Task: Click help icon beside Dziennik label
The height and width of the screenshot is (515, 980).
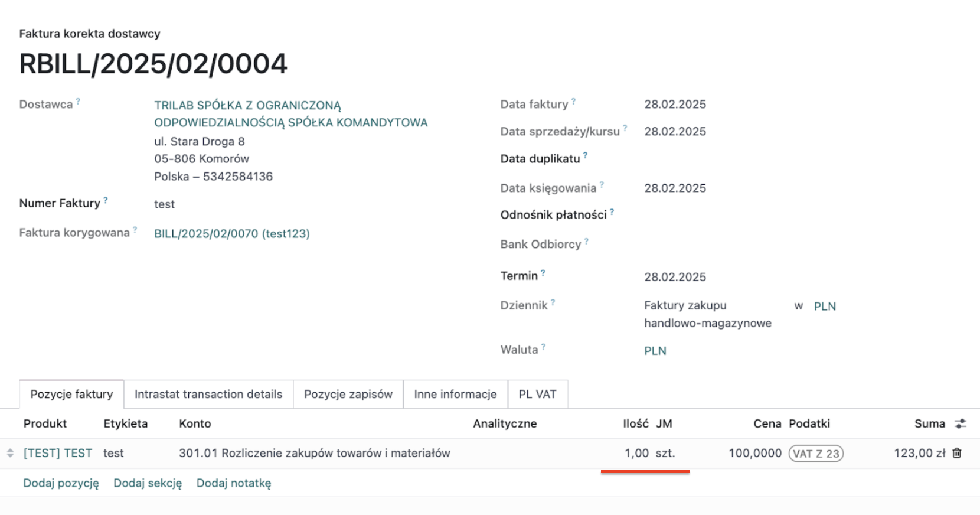Action: click(x=553, y=302)
